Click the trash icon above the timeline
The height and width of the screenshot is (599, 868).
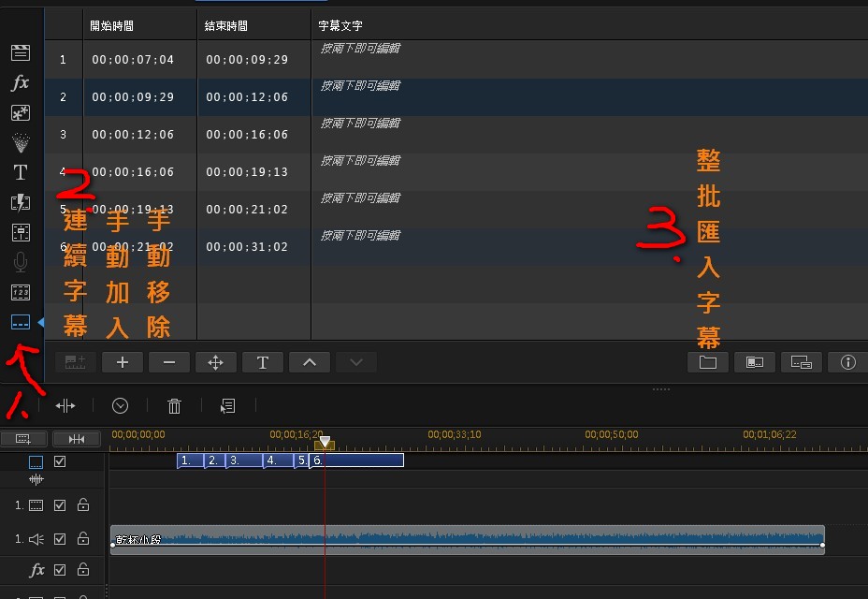pyautogui.click(x=174, y=405)
